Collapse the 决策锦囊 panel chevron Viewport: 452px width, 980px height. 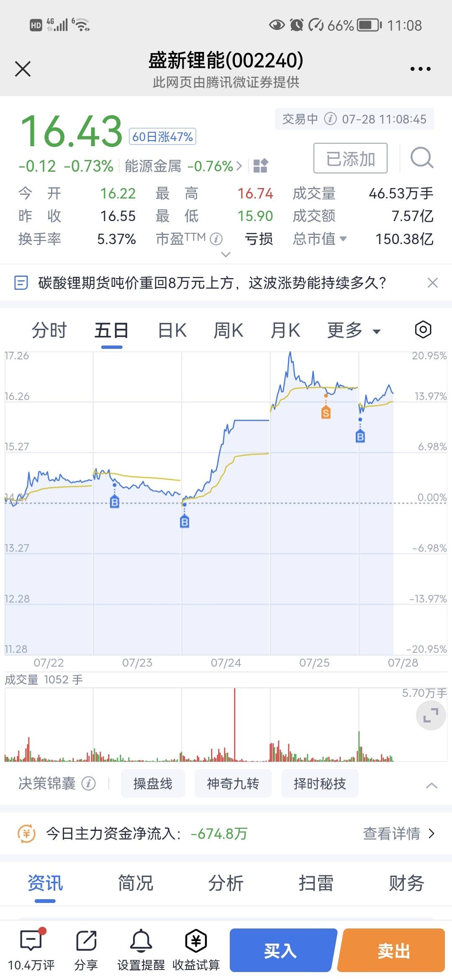coord(431,785)
